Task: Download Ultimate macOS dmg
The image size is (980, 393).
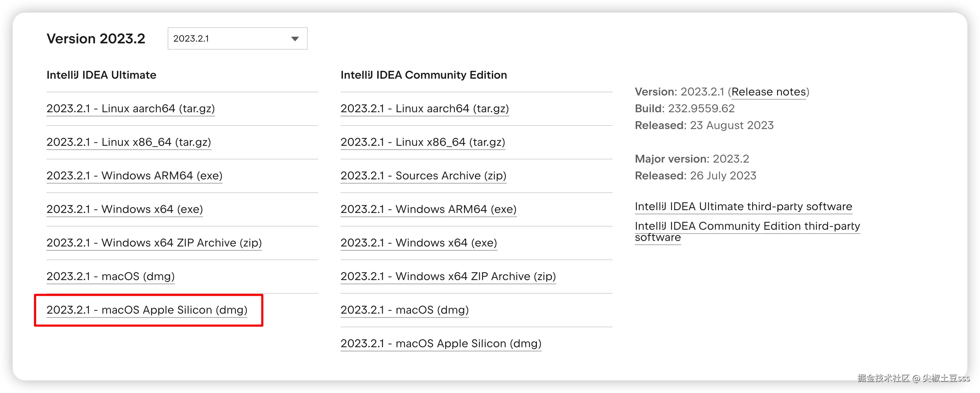Action: click(110, 276)
